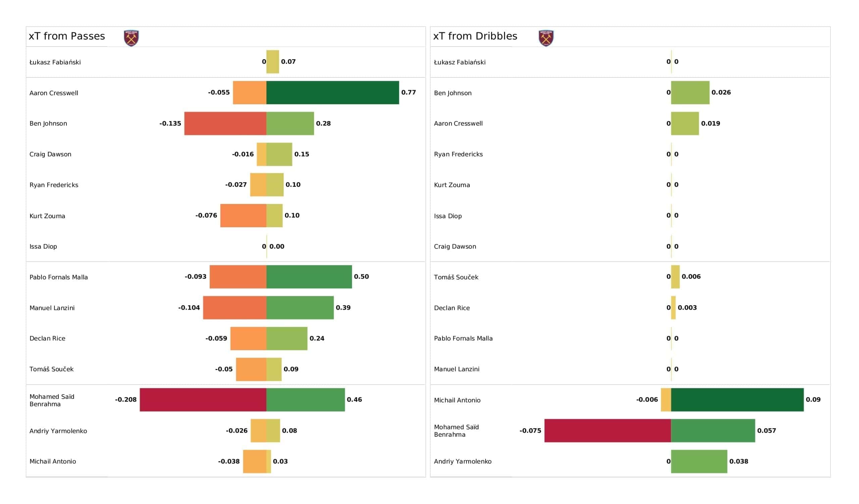Click Andriy Yarmolenko's green 0.038 dribbles bar
The height and width of the screenshot is (504, 859).
click(699, 461)
